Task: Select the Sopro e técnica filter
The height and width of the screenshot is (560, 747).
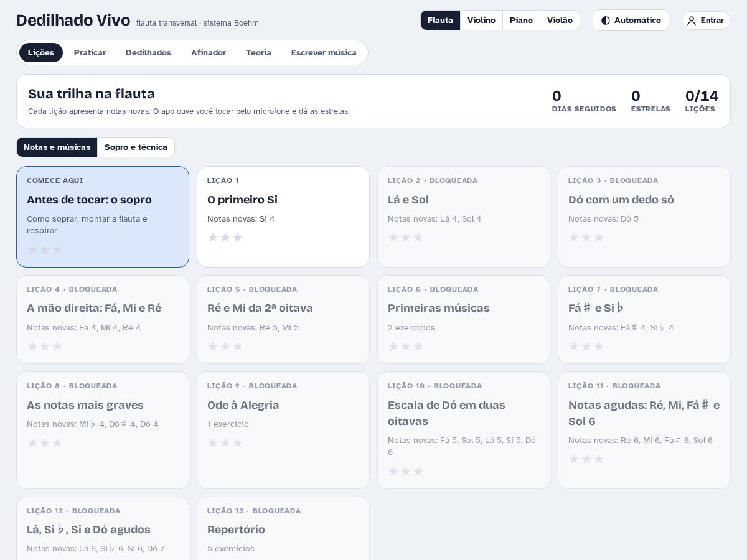Action: pos(136,147)
